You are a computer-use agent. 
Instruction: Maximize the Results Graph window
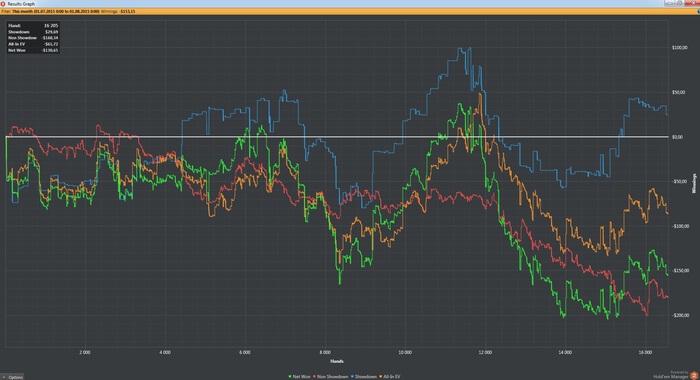click(679, 3)
